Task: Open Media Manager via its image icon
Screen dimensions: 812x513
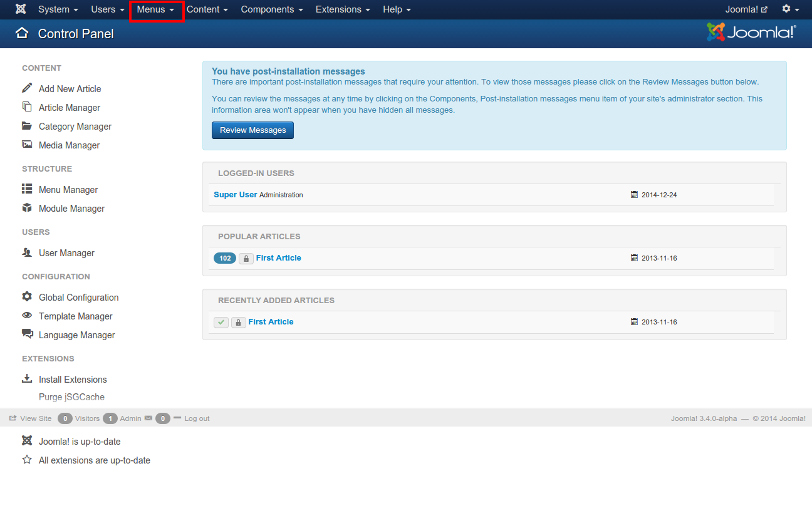Action: 26,145
